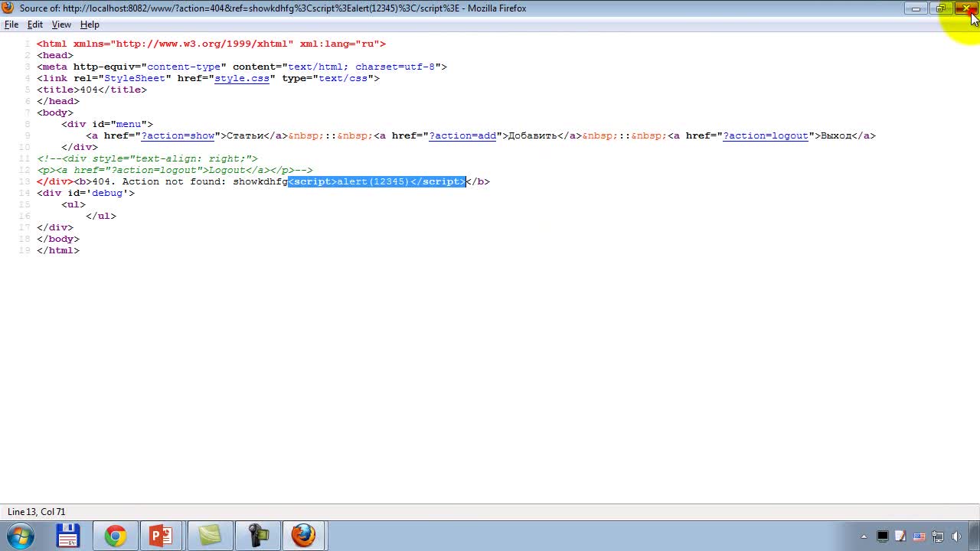Switch to Google Chrome in taskbar

[116, 536]
